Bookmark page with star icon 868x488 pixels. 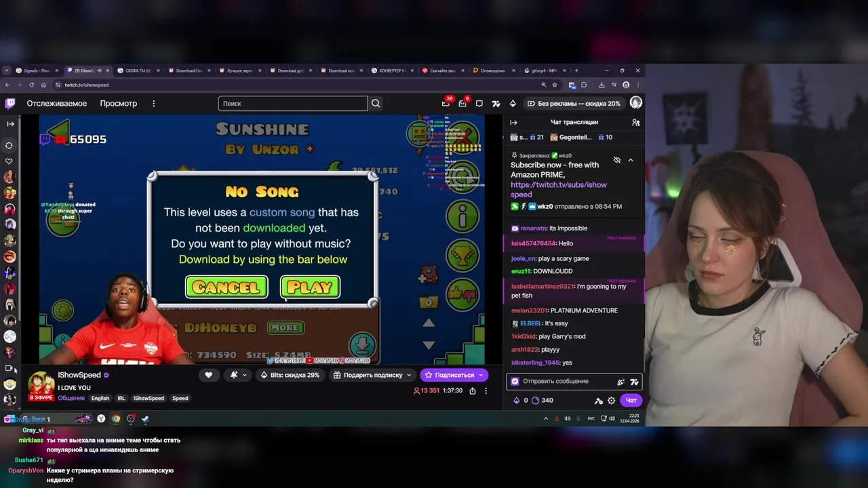(x=555, y=85)
